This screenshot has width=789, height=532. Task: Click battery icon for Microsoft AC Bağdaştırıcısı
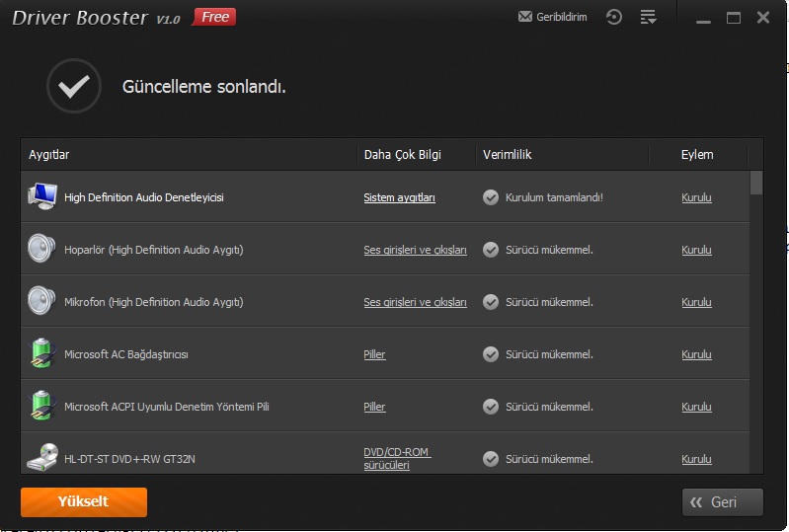pyautogui.click(x=41, y=353)
